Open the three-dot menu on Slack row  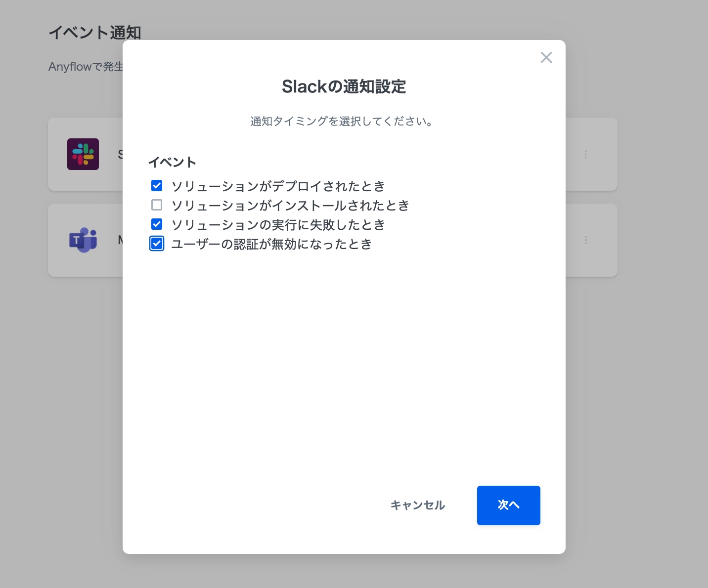click(585, 155)
